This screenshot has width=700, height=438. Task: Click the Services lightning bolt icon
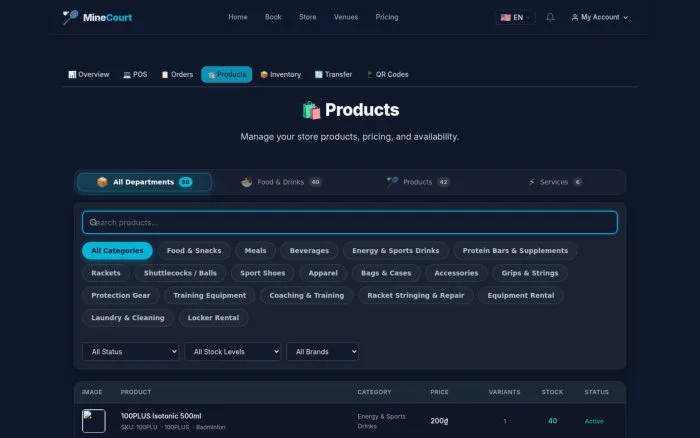tap(532, 182)
